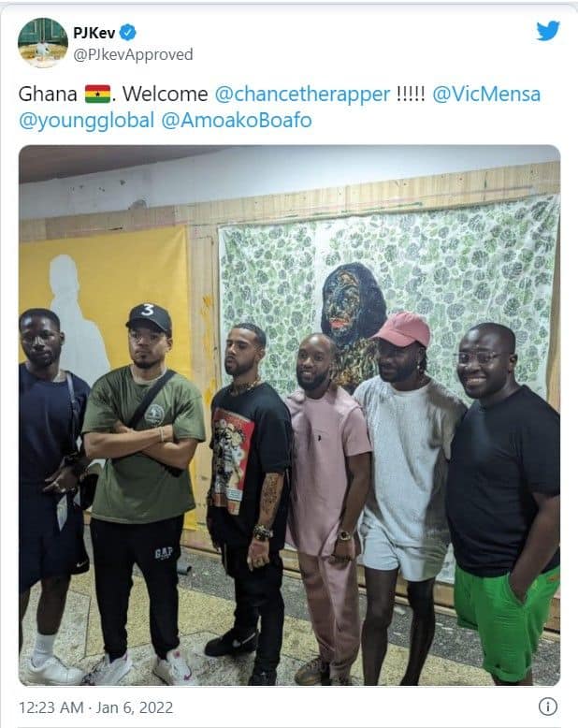This screenshot has height=728, width=578.
Task: Click the GAP logo on black pants
Action: click(165, 553)
